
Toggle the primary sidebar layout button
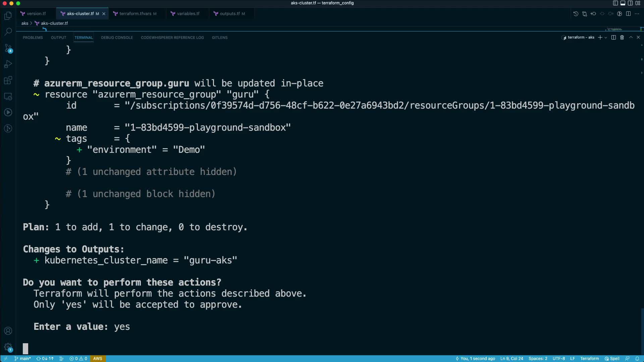[615, 3]
